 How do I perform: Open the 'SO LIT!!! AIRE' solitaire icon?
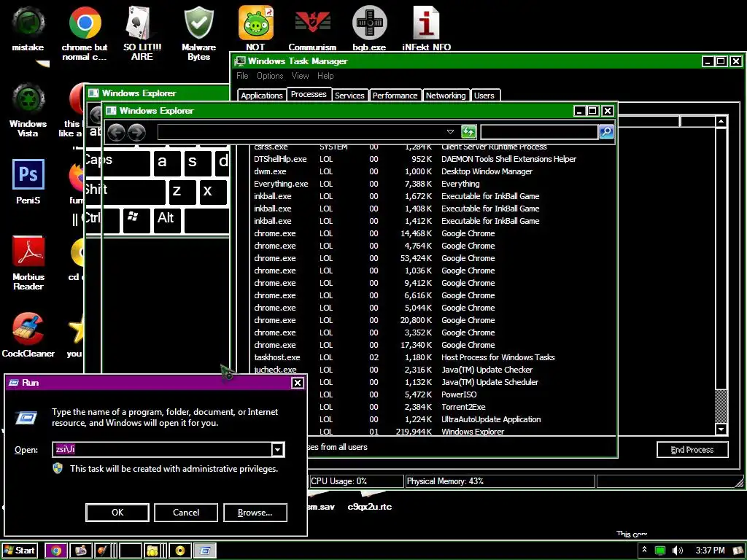[x=142, y=34]
